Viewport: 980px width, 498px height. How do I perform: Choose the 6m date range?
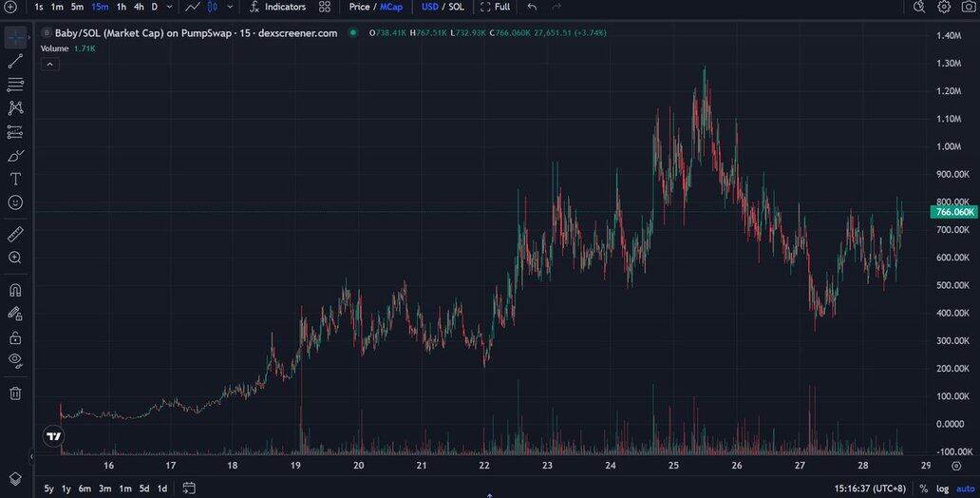[x=85, y=488]
